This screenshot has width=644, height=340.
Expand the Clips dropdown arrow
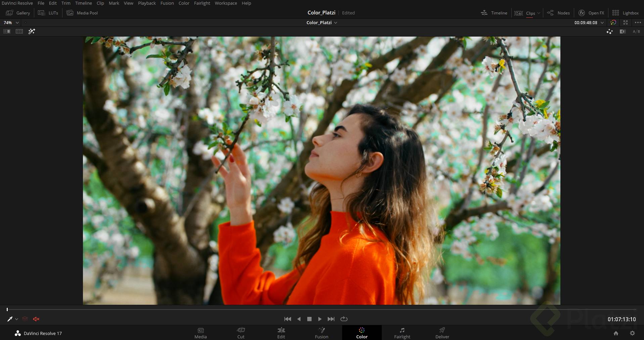[539, 13]
